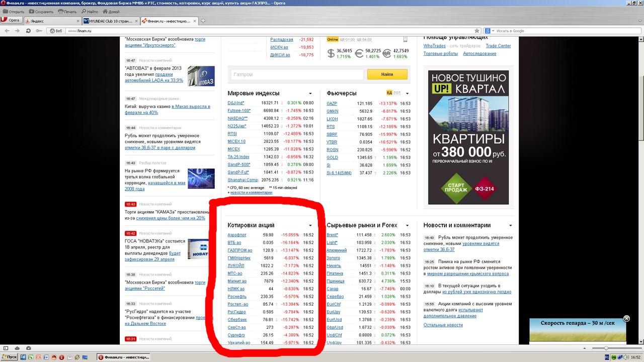Switch to the HYUNDAI Club tab
The height and width of the screenshot is (362, 644).
coord(111,21)
